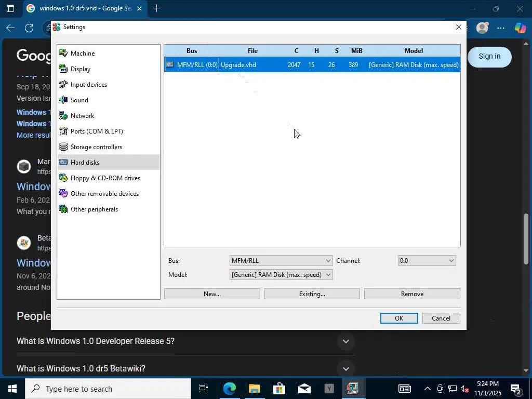Open a new browser tab
532x399 pixels.
click(x=157, y=8)
